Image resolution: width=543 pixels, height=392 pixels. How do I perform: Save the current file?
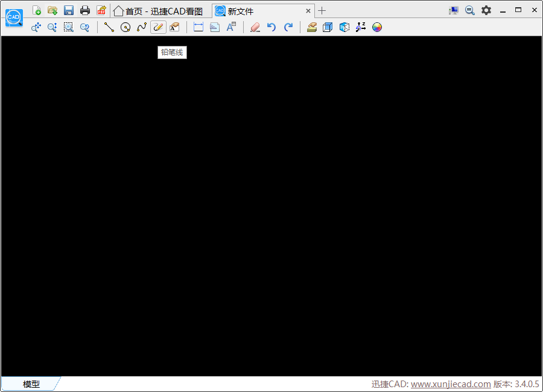(x=69, y=10)
